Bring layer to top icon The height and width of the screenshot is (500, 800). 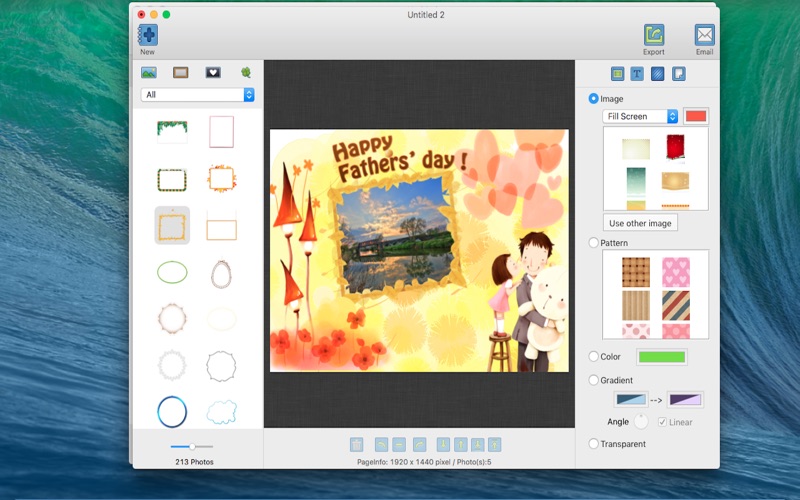coord(494,444)
